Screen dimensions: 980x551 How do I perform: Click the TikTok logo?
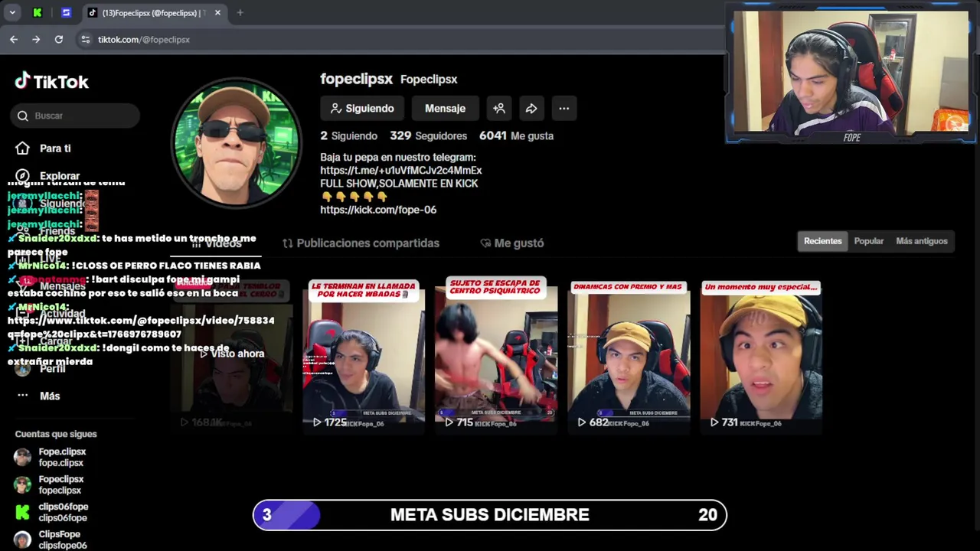(52, 81)
